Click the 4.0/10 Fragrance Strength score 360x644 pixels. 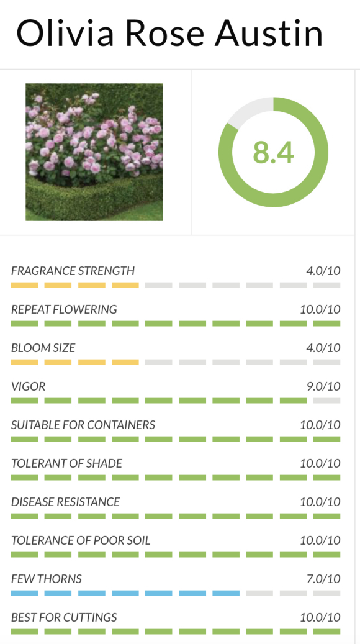click(323, 271)
